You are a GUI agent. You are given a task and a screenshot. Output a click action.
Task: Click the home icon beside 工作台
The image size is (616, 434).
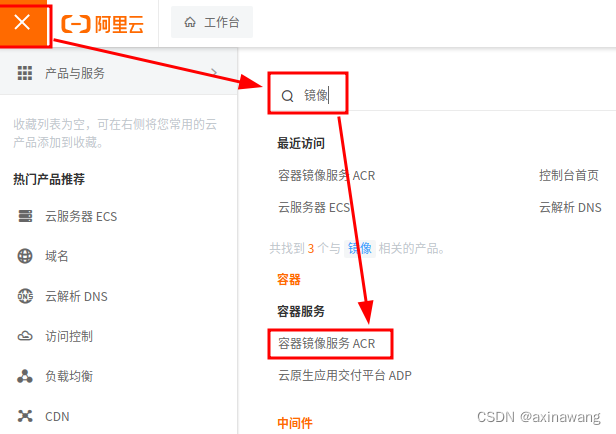tap(190, 22)
